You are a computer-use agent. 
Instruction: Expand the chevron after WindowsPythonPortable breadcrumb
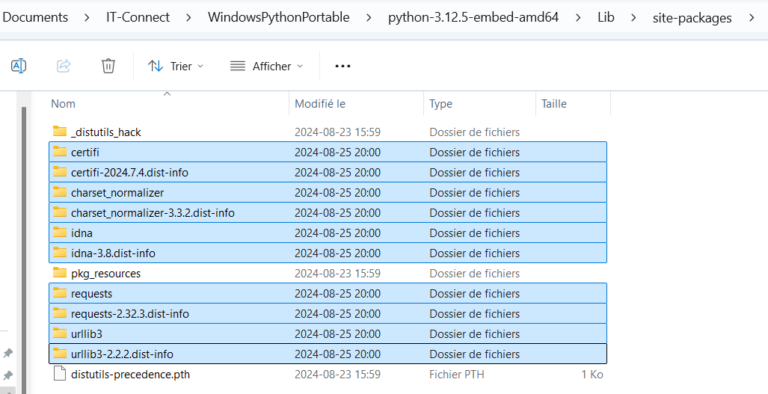pyautogui.click(x=369, y=18)
